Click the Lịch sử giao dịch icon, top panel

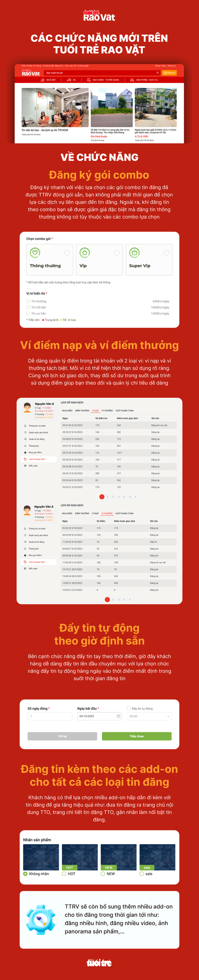[25, 459]
